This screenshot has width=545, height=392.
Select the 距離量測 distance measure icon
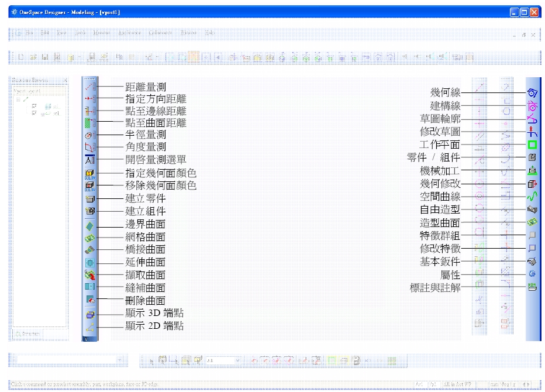(89, 87)
